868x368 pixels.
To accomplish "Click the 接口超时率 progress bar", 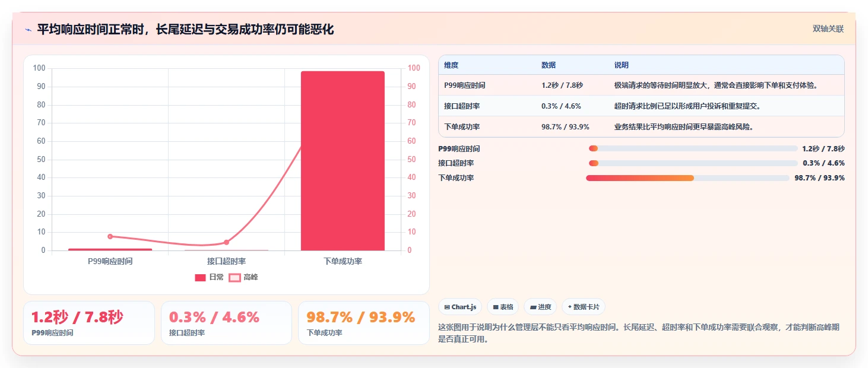I will point(693,163).
